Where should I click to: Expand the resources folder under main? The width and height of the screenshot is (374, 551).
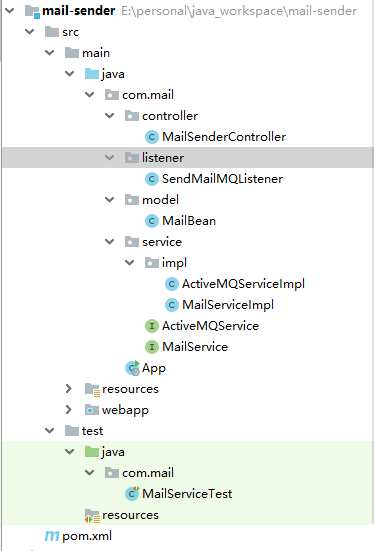(x=69, y=389)
